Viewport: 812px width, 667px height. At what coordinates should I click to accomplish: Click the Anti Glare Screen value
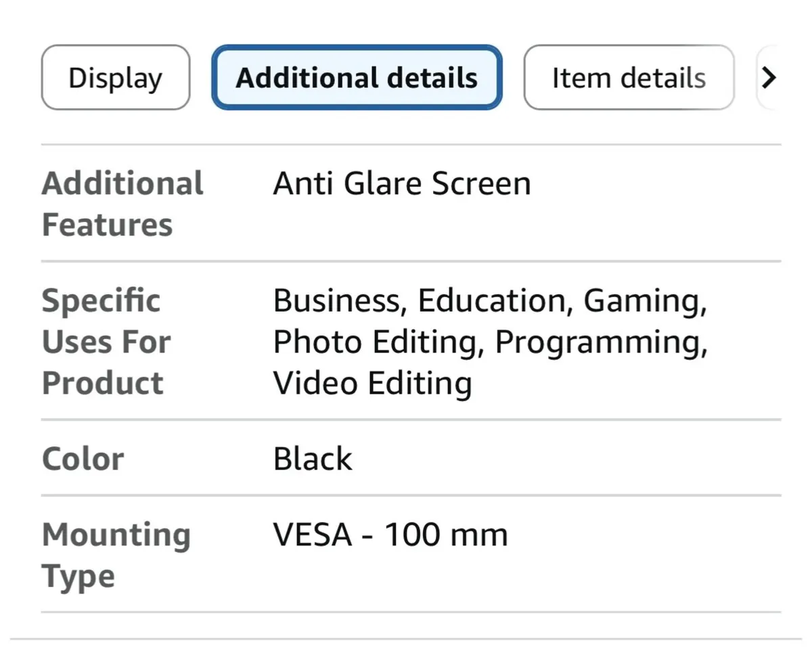[x=401, y=183]
